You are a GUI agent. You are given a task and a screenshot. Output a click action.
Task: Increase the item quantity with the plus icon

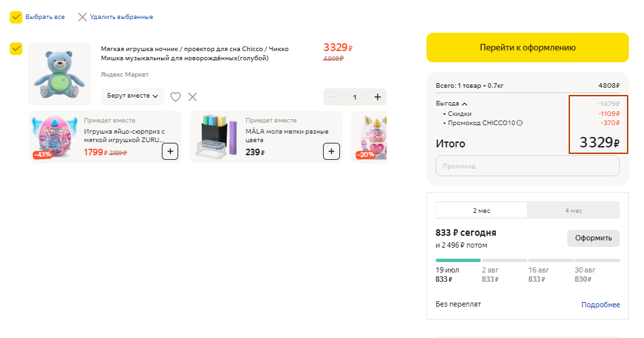click(377, 97)
